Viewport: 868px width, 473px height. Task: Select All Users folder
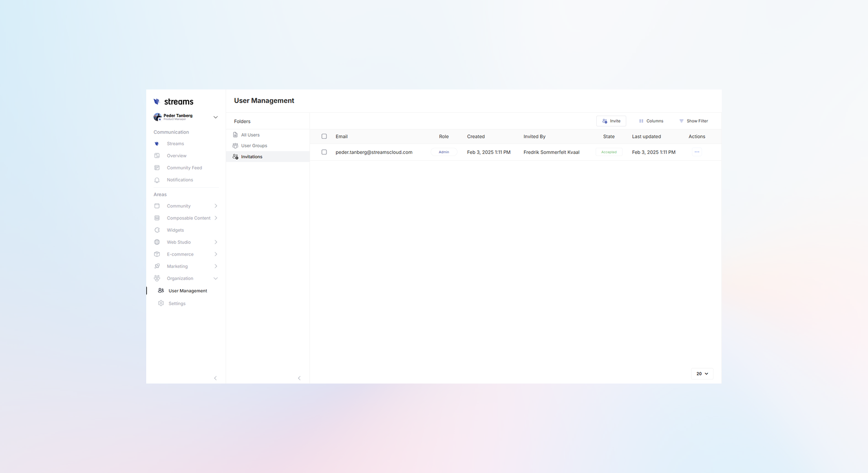point(250,135)
